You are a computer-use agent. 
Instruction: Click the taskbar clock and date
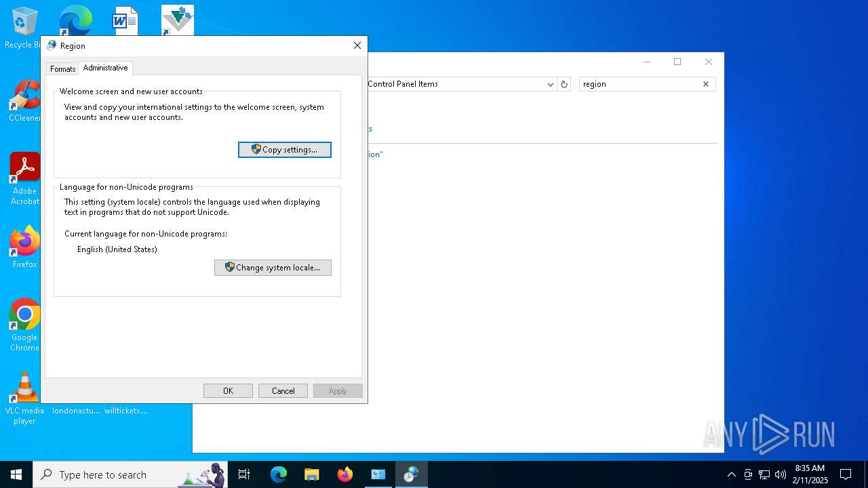click(810, 474)
